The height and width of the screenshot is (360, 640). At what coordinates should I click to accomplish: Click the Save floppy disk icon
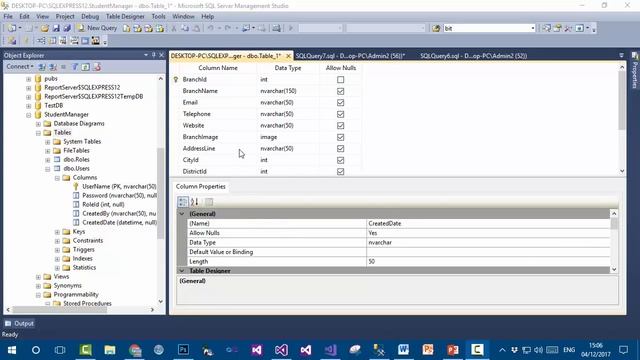coord(56,28)
